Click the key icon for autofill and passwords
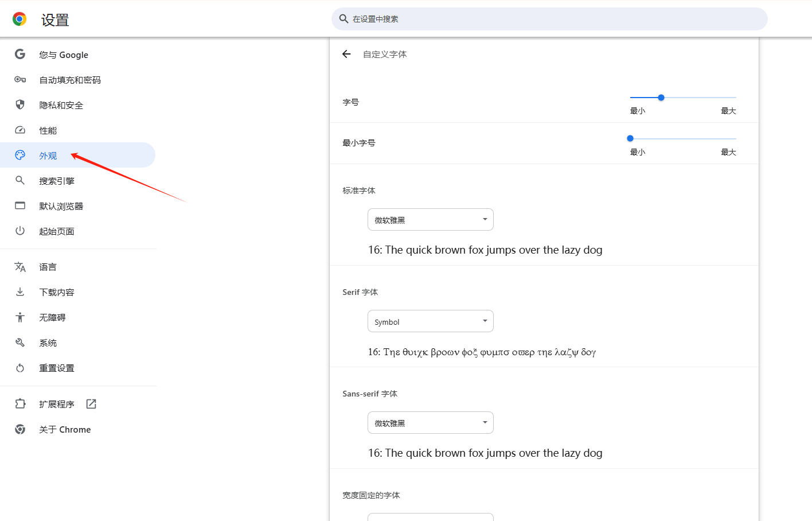The image size is (812, 521). tap(20, 79)
